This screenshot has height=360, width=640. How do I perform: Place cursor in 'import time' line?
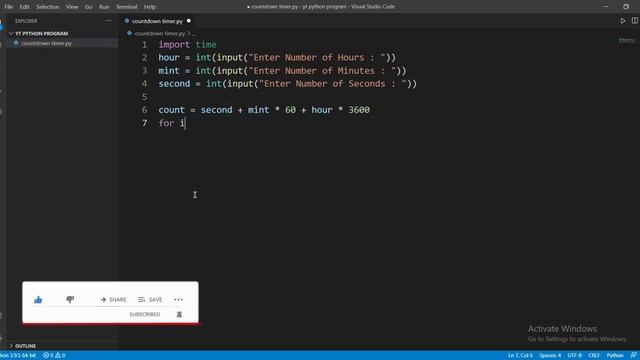[x=187, y=44]
